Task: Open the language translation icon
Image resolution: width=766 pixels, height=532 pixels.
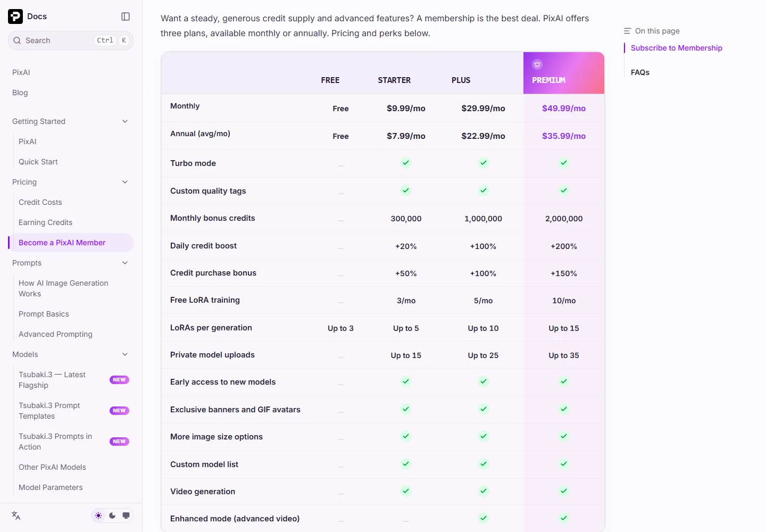Action: (x=16, y=516)
